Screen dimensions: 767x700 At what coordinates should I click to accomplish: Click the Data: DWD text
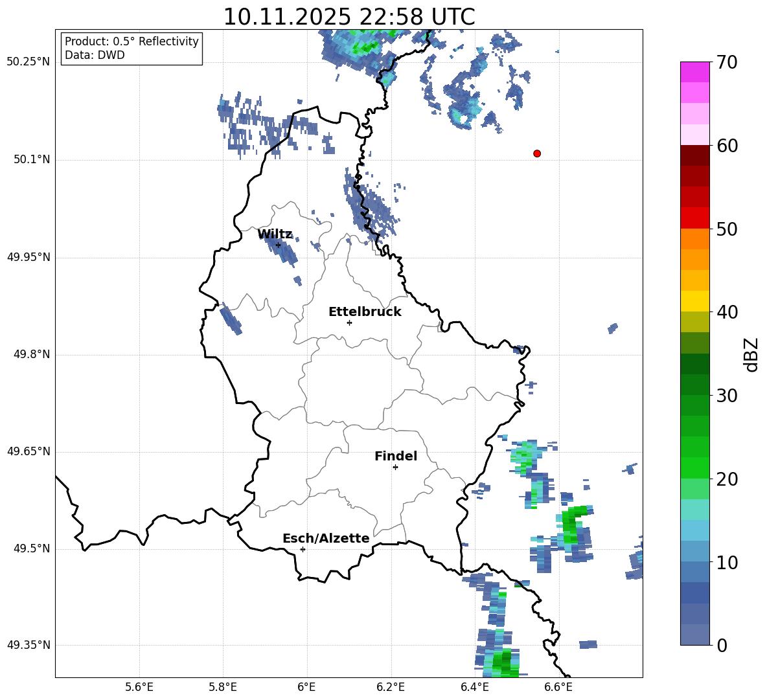(95, 55)
